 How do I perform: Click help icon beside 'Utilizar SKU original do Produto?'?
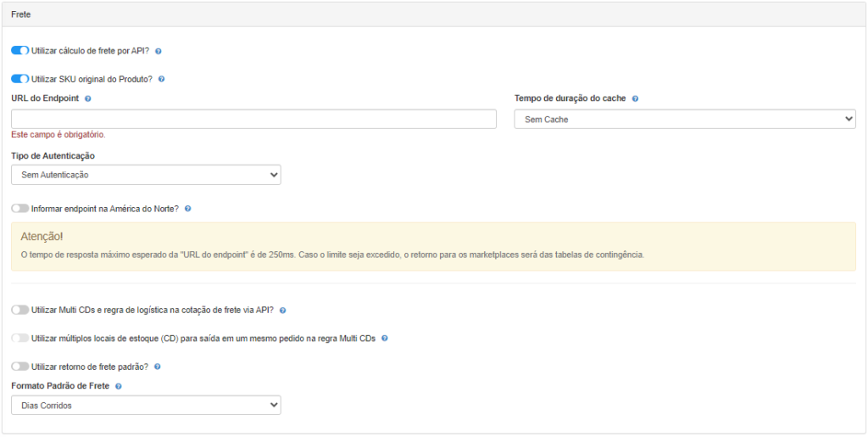[161, 79]
